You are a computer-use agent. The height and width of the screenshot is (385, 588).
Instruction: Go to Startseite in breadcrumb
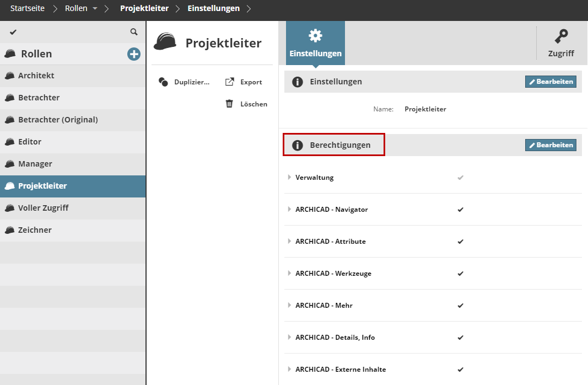pyautogui.click(x=28, y=9)
